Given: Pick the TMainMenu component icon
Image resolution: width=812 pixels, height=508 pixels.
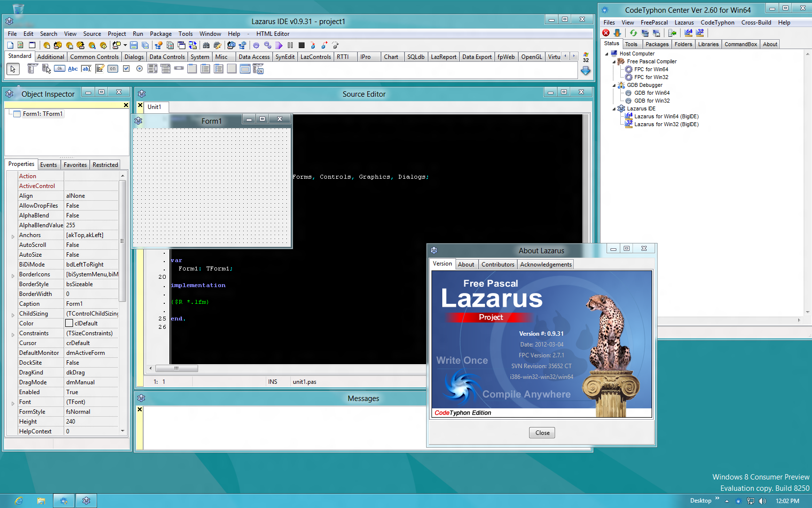Looking at the screenshot, I should coord(32,69).
